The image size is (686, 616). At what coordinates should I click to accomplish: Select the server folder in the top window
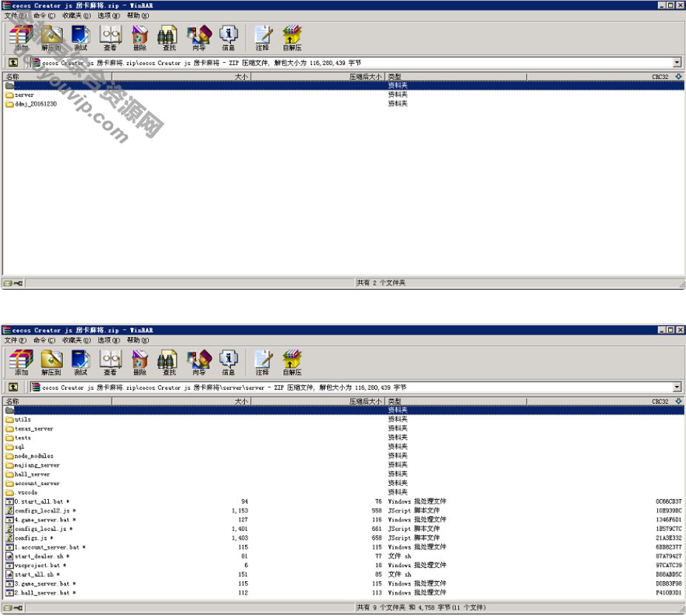(20, 95)
